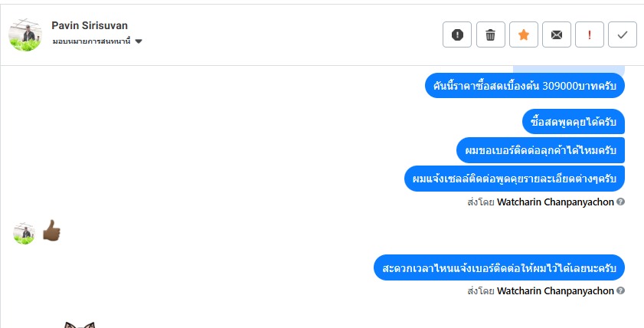This screenshot has width=644, height=328.
Task: Click the red exclamation follow-up icon
Action: (590, 34)
